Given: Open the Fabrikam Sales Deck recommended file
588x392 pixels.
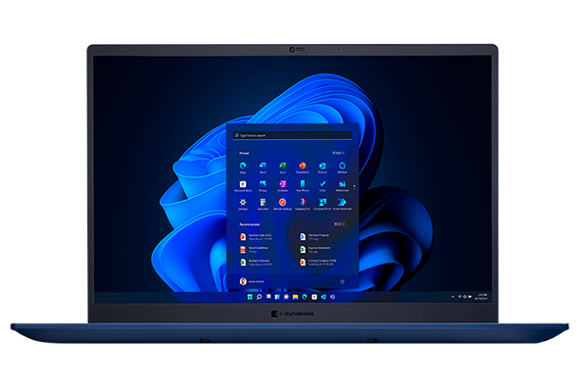Looking at the screenshot, I should (x=244, y=237).
